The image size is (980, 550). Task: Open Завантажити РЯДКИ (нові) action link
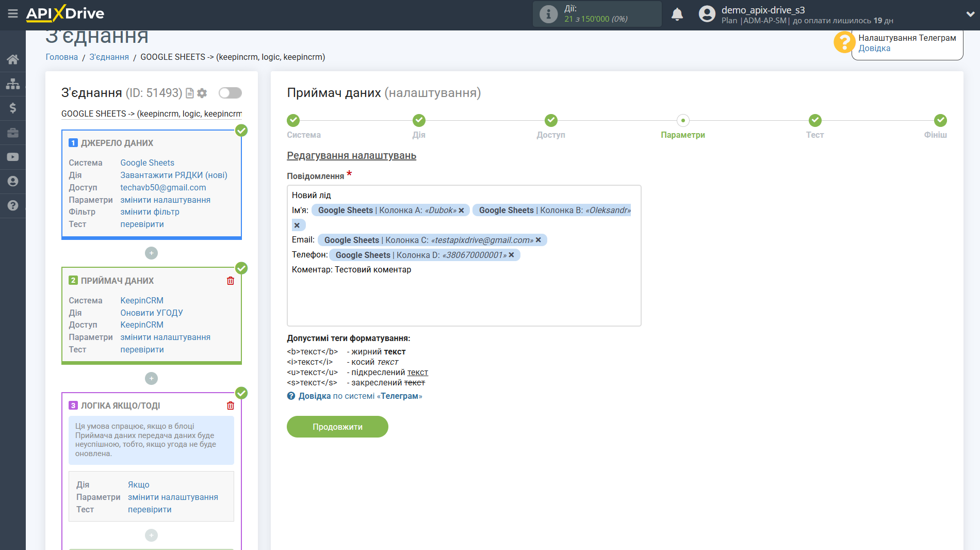pos(174,175)
